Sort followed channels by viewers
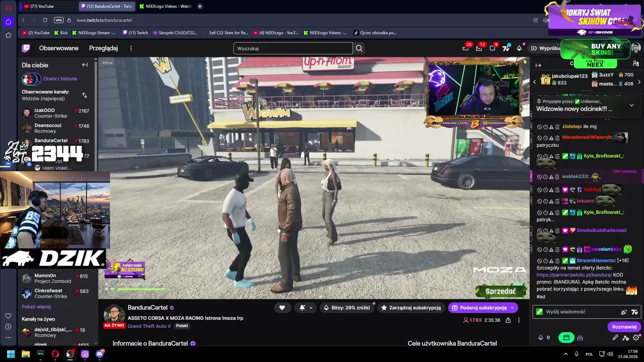 (85, 95)
